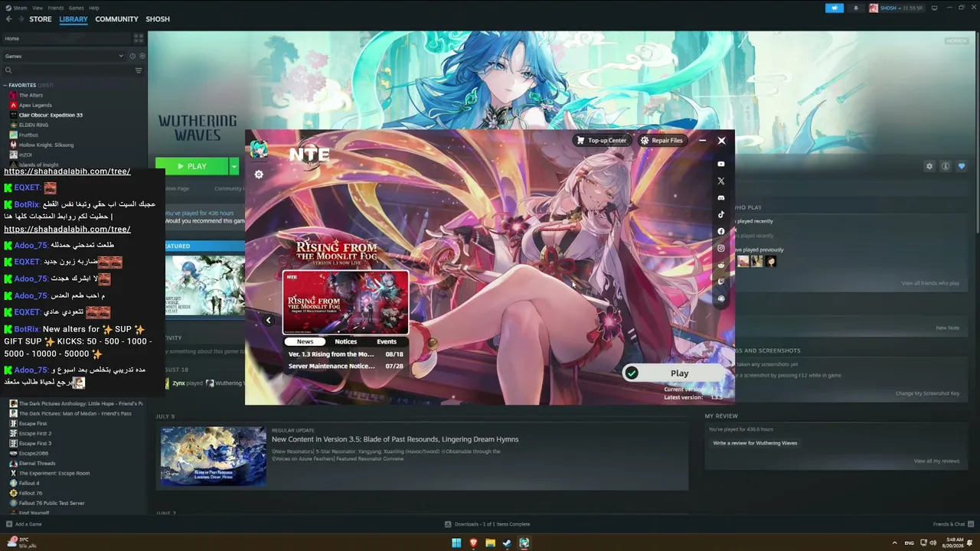Viewport: 980px width, 551px height.
Task: Switch to Events tab in NTE launcher
Action: coord(387,341)
